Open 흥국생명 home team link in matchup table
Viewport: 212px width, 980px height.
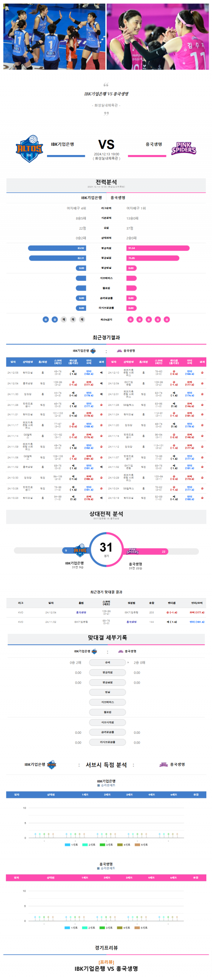[81, 613]
